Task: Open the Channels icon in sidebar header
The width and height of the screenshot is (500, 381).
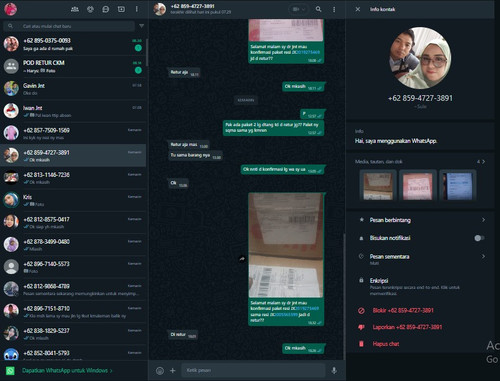Action: coord(106,9)
